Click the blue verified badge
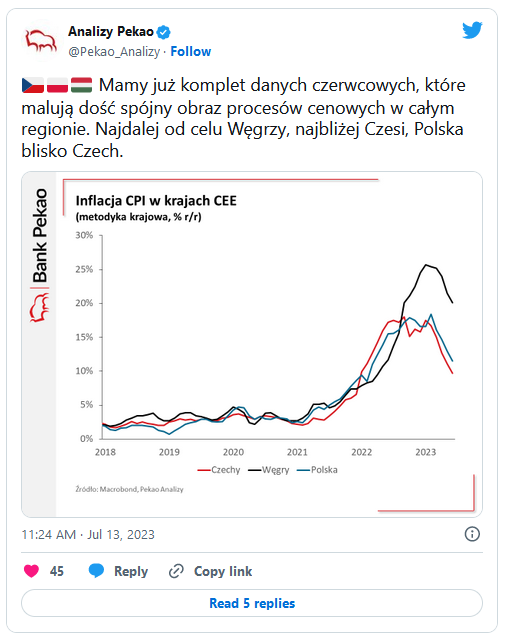 point(164,32)
